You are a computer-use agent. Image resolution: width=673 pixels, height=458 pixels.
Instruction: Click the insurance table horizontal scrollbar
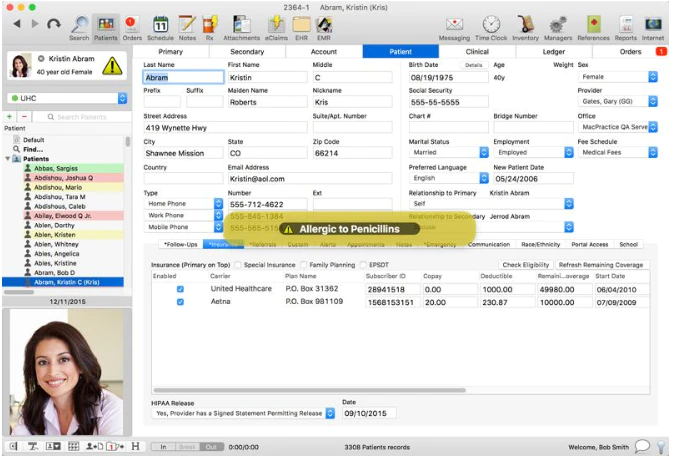(x=309, y=390)
